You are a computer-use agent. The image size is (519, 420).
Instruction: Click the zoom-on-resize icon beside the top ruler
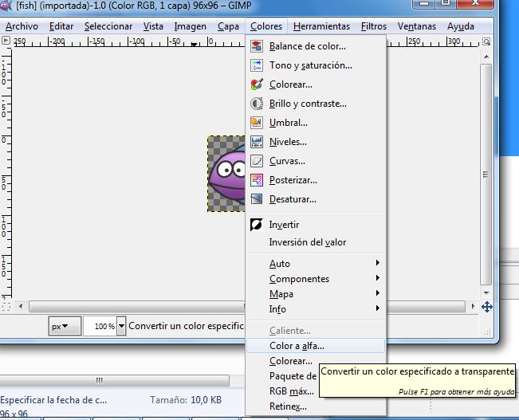(486, 41)
